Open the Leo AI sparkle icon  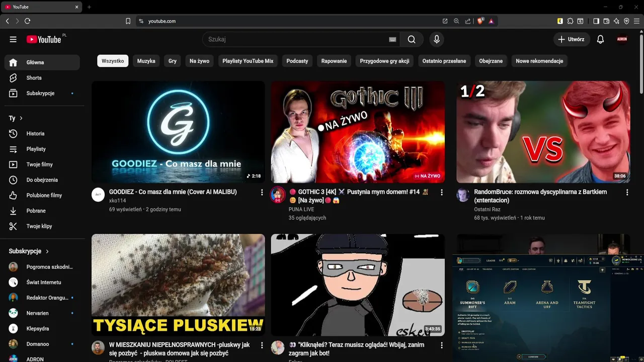[616, 21]
